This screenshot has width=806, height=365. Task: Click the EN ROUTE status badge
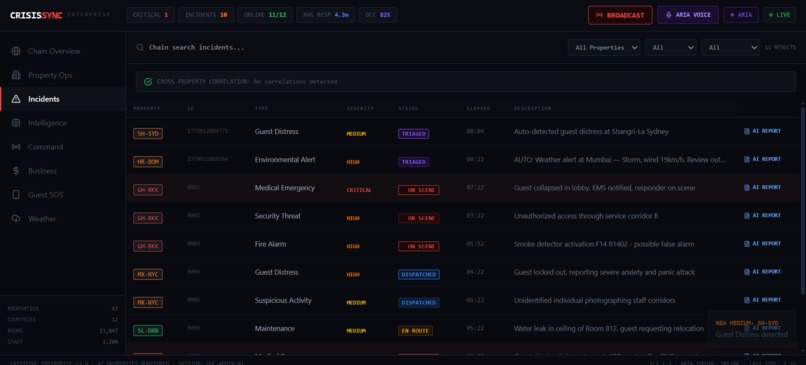(415, 331)
